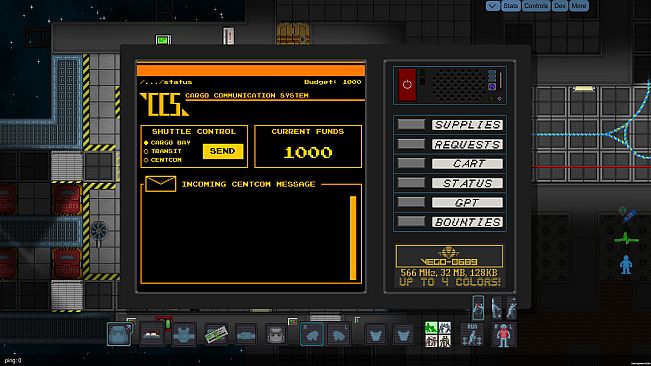
Task: Open the Stats menu
Action: (511, 6)
